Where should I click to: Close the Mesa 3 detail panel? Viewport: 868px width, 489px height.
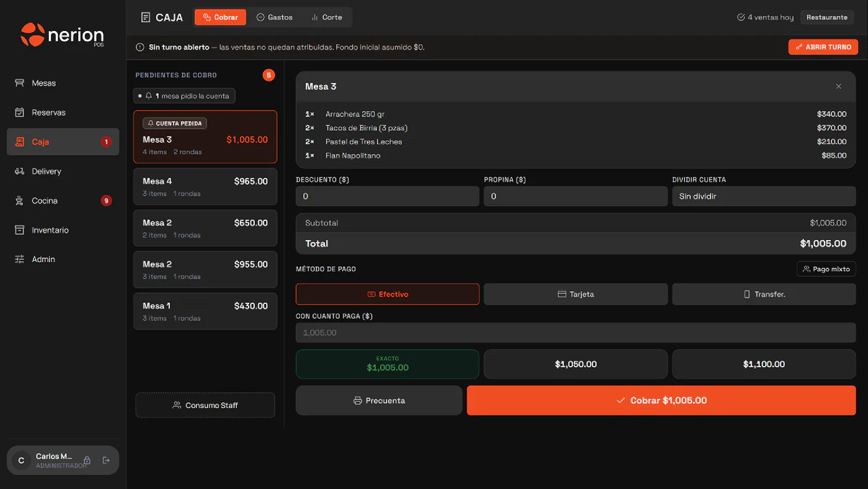click(838, 86)
